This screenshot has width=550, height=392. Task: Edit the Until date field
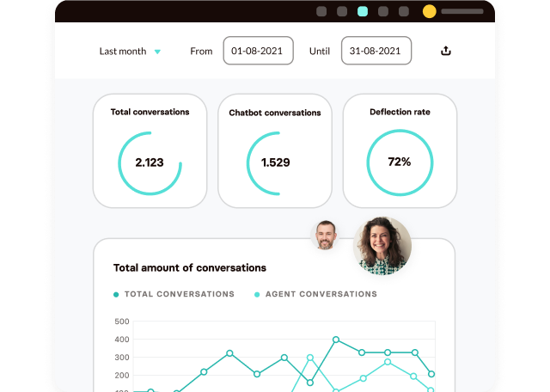pos(376,51)
